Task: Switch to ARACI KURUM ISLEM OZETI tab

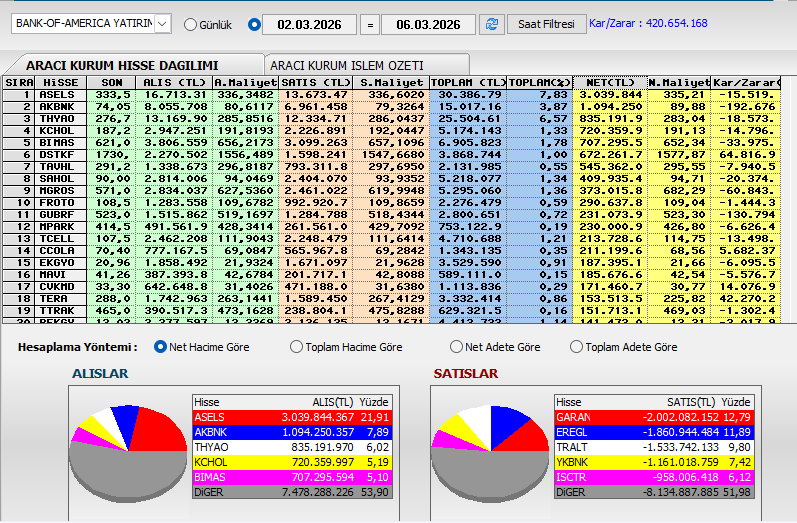Action: pyautogui.click(x=347, y=64)
